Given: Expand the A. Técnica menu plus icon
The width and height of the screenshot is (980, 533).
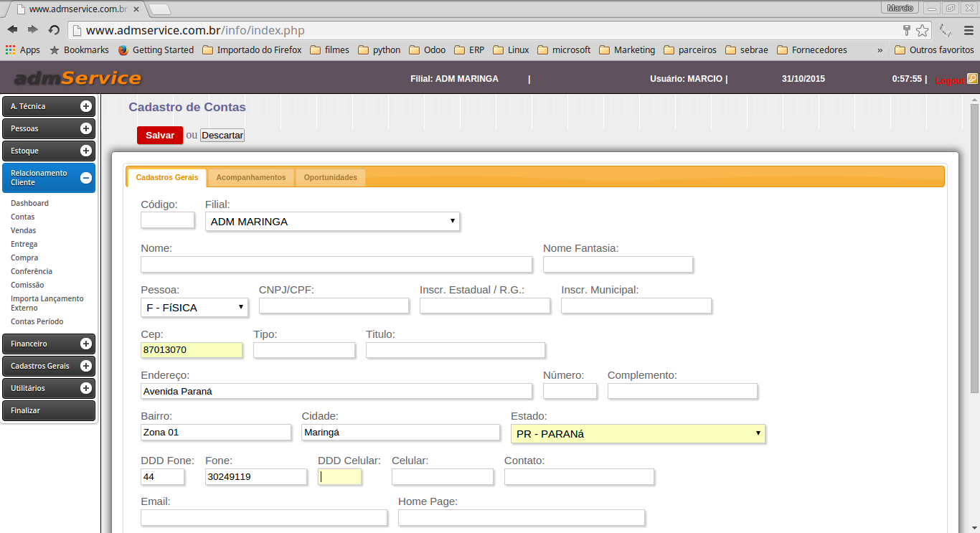Looking at the screenshot, I should 86,106.
